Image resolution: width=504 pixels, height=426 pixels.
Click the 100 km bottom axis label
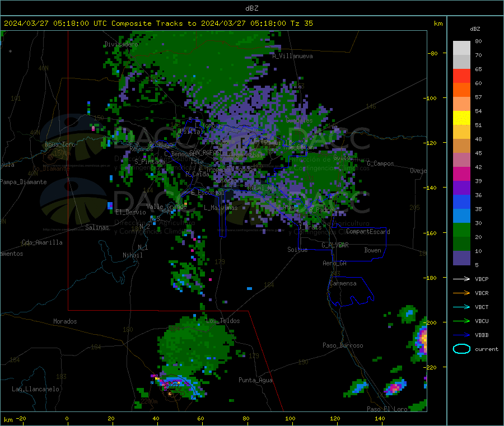[x=290, y=418]
